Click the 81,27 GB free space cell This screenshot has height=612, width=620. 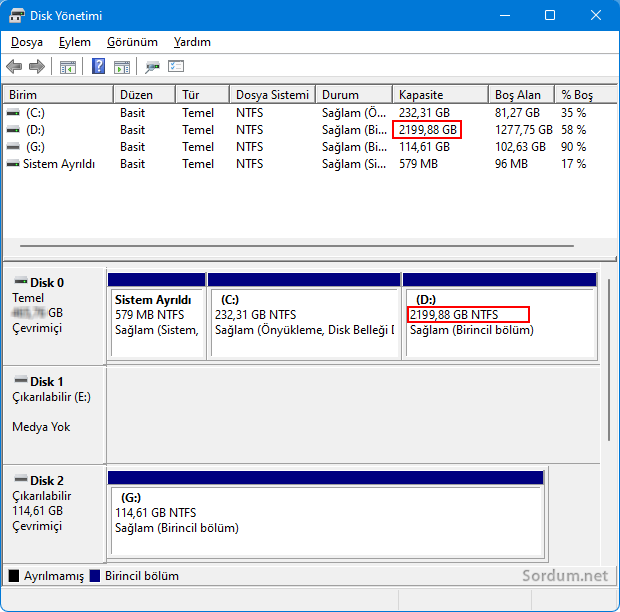[x=517, y=113]
